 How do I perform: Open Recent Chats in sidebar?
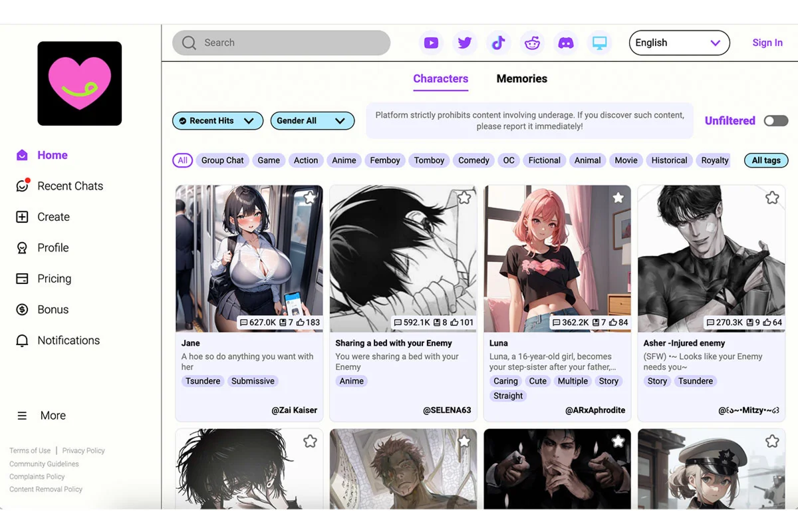[60, 186]
